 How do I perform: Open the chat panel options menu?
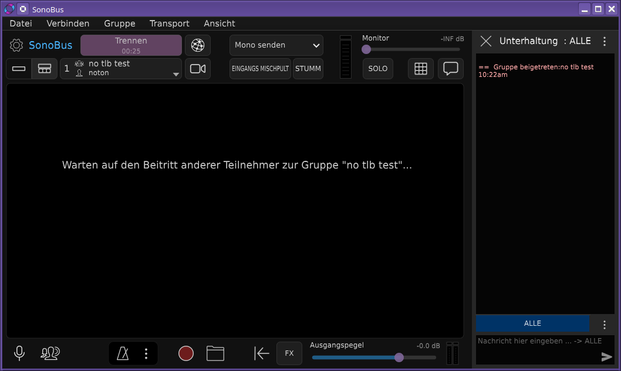point(604,41)
